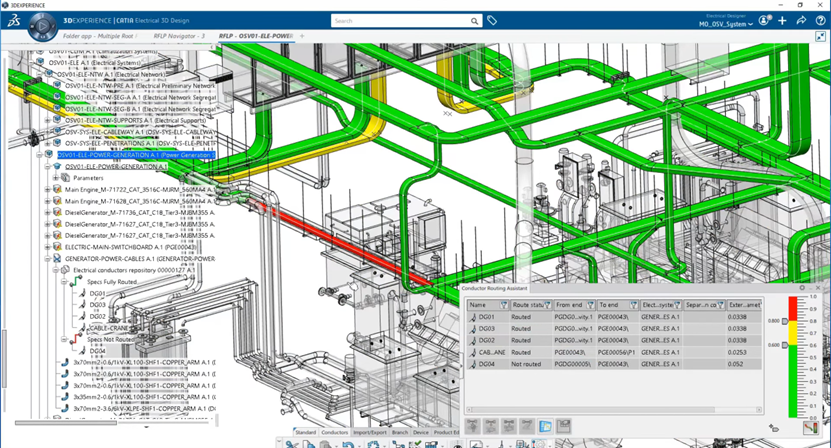Select DG04 row in routing table
Screen dimensions: 831x448
(614, 364)
